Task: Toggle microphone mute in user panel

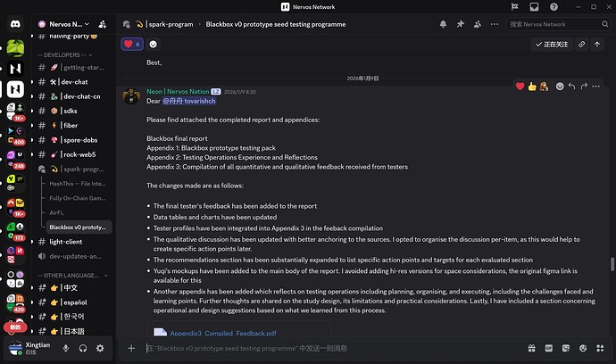Action: pos(66,347)
